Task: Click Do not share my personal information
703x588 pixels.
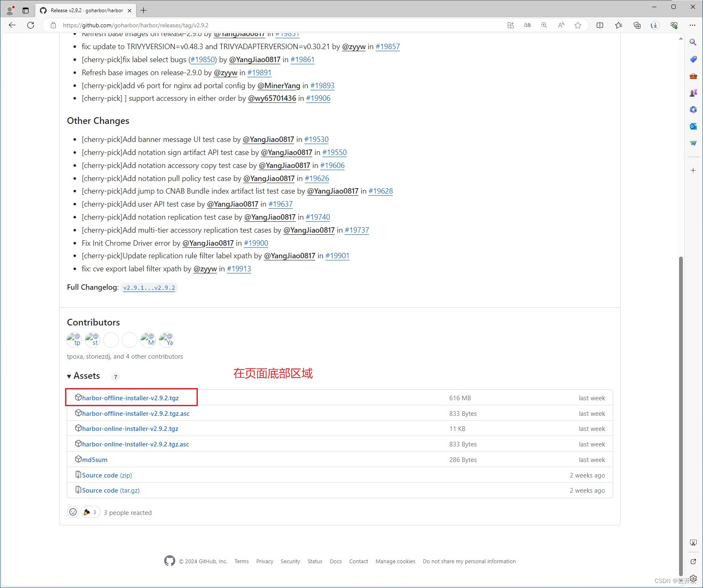Action: (x=469, y=561)
